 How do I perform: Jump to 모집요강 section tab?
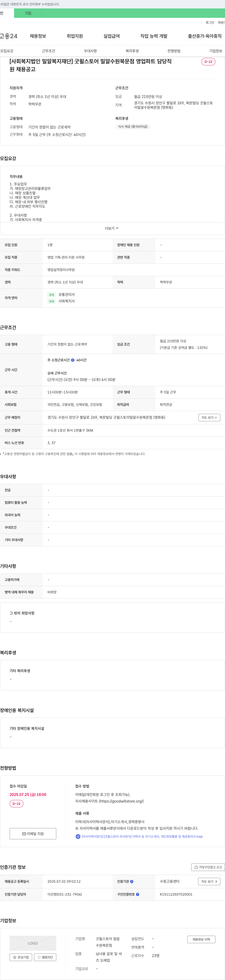(x=7, y=51)
